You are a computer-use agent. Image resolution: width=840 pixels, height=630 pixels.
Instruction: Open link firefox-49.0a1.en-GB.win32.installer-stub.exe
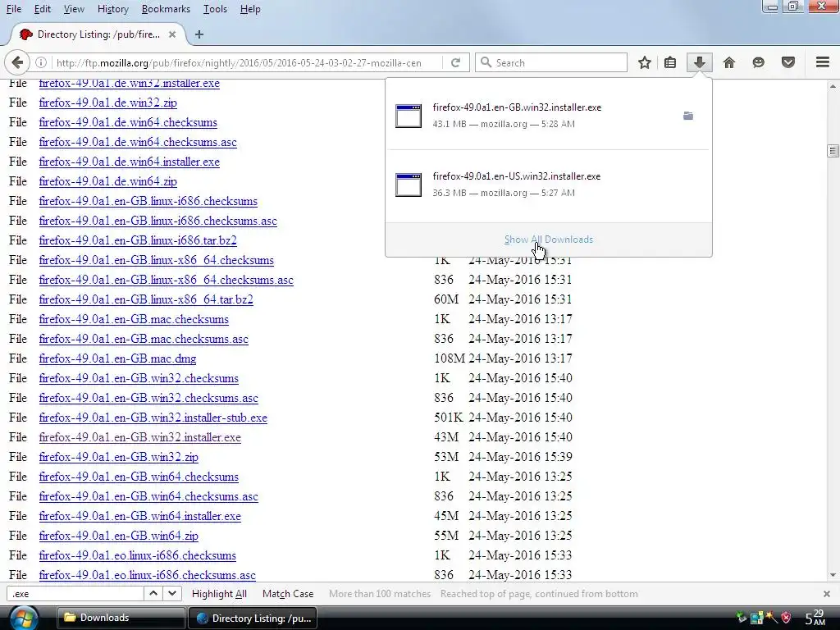[153, 418]
